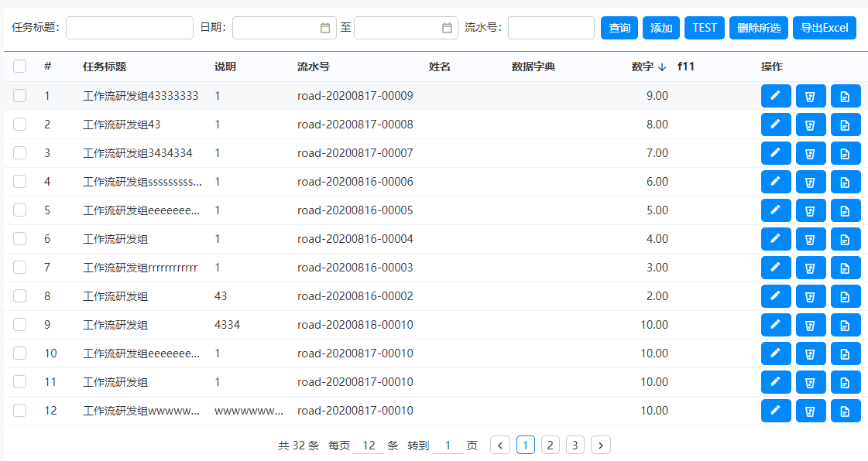The height and width of the screenshot is (461, 868).
Task: Delete row 4 road-20200816-00006
Action: tap(811, 182)
